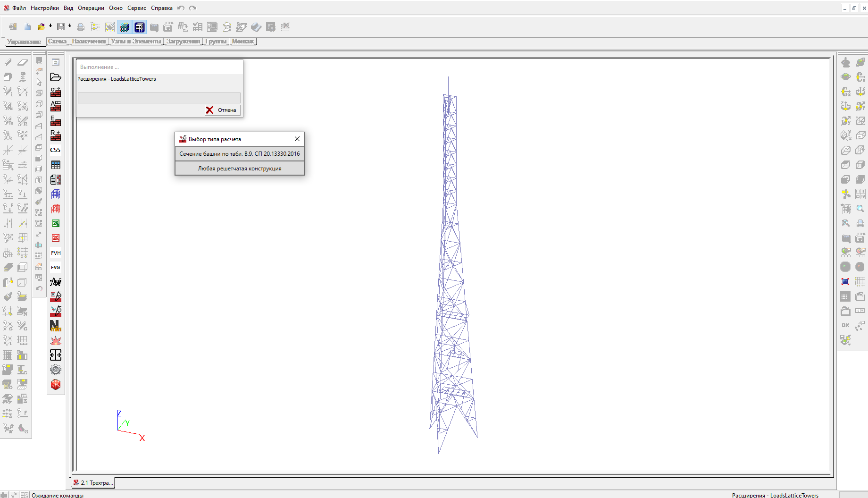Click the magnifier zoom icon in right panel
The width and height of the screenshot is (868, 498).
click(860, 209)
